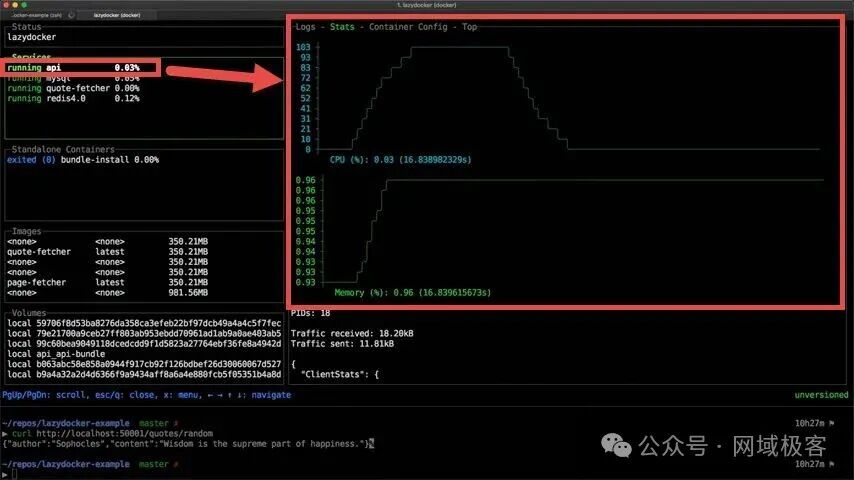Switch to the docker-example (zsh) terminal tab
854x480 pixels.
(37, 15)
